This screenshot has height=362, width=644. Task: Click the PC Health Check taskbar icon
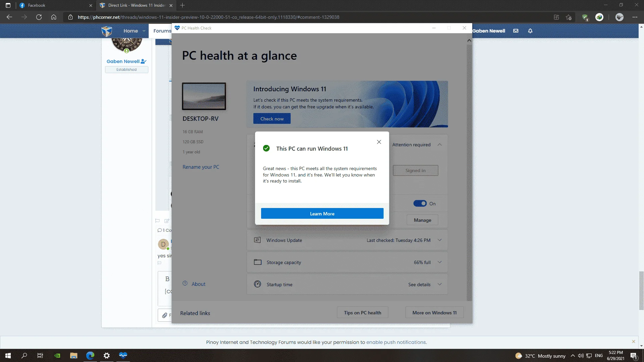(x=123, y=356)
